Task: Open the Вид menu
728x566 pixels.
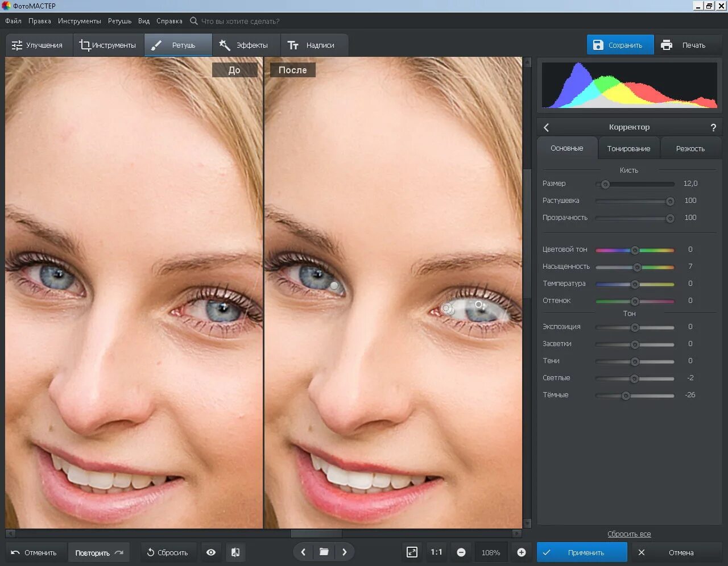Action: (x=144, y=21)
